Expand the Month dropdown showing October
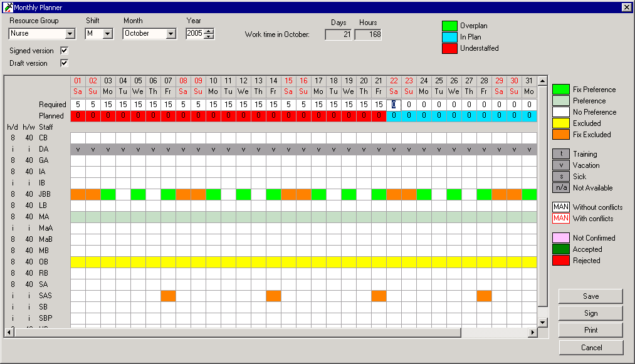Image resolution: width=635 pixels, height=364 pixels. (x=171, y=34)
